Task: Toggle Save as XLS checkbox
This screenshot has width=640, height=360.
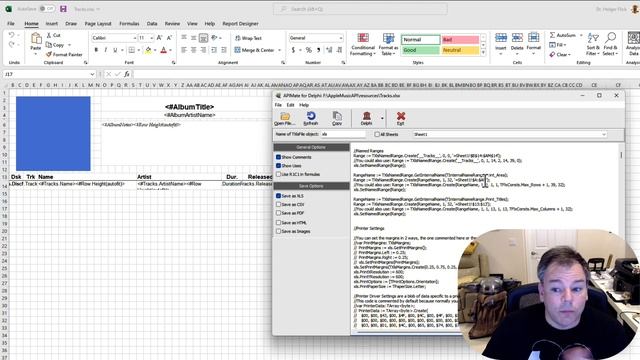Action: tap(278, 196)
